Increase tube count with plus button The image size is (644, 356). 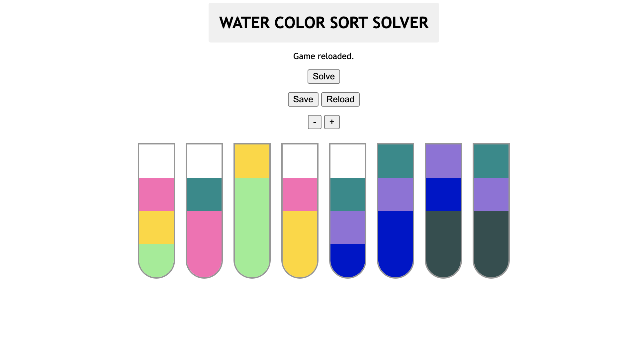tap(331, 122)
